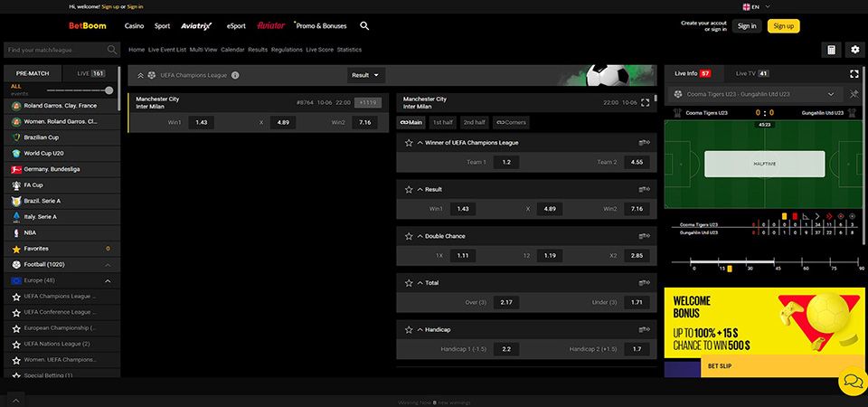Screen dimensions: 868x407
Task: Open Promo & Bonuses page
Action: 320,26
